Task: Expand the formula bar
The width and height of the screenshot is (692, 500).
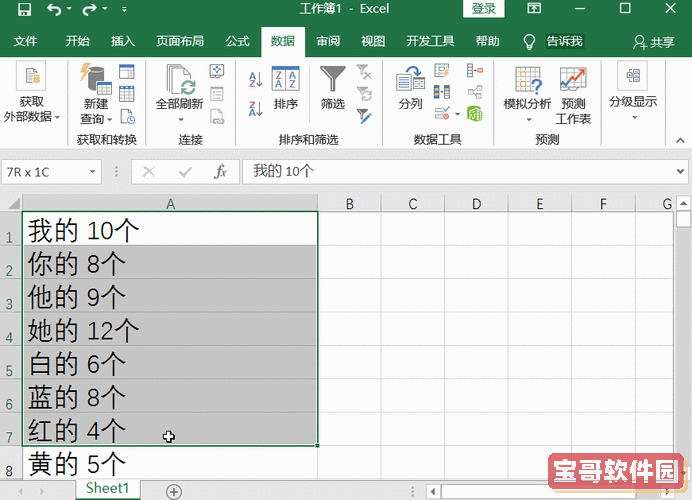Action: click(x=680, y=172)
